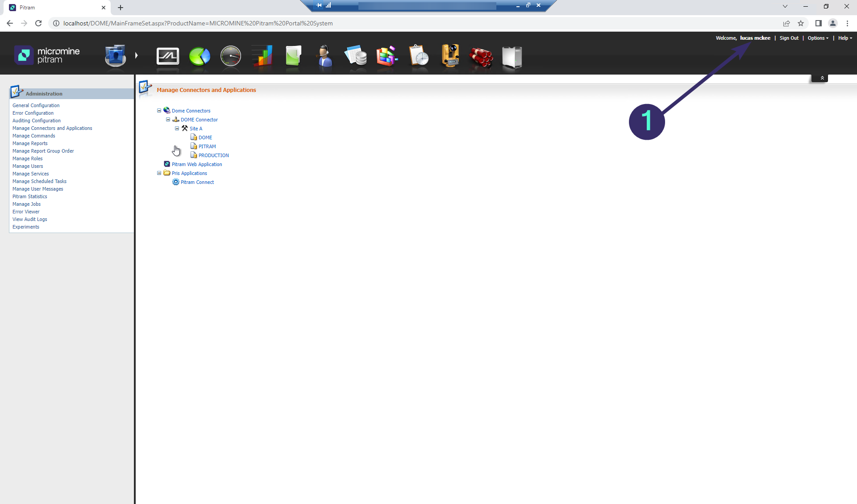This screenshot has height=504, width=857.
Task: Collapse the Site A tree node
Action: 177,128
